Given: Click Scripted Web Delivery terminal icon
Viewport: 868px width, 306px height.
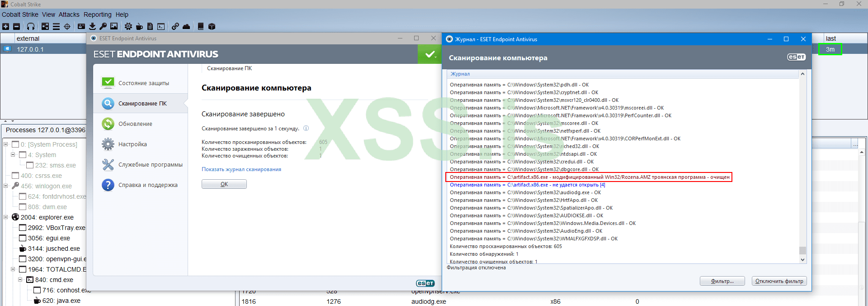Looking at the screenshot, I should pyautogui.click(x=161, y=26).
